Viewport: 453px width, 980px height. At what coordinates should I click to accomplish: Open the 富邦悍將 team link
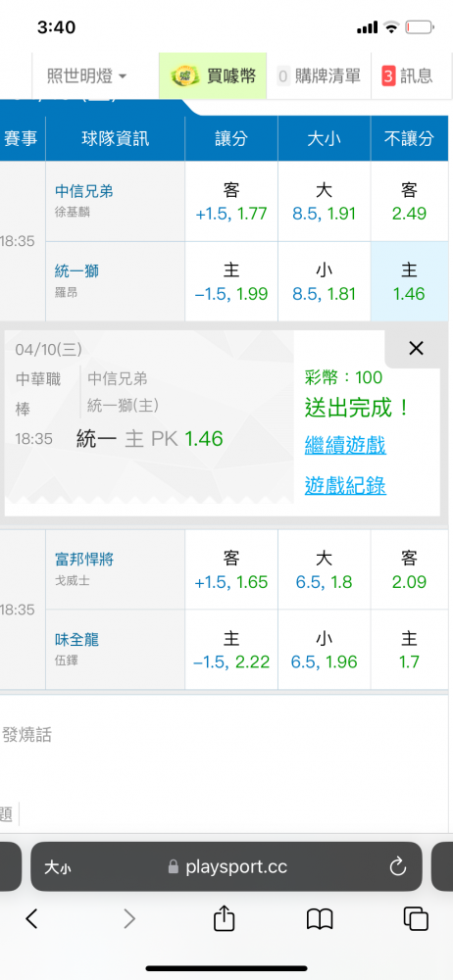point(84,560)
